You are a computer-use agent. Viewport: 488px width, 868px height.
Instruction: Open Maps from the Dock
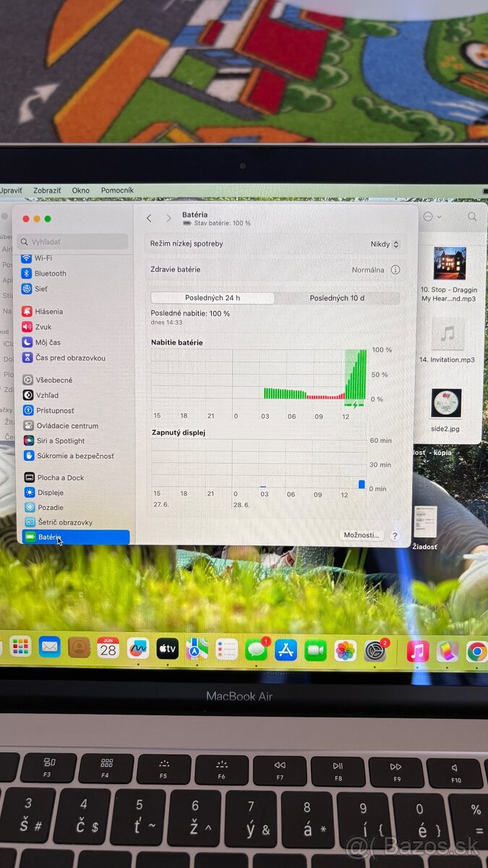point(197,649)
